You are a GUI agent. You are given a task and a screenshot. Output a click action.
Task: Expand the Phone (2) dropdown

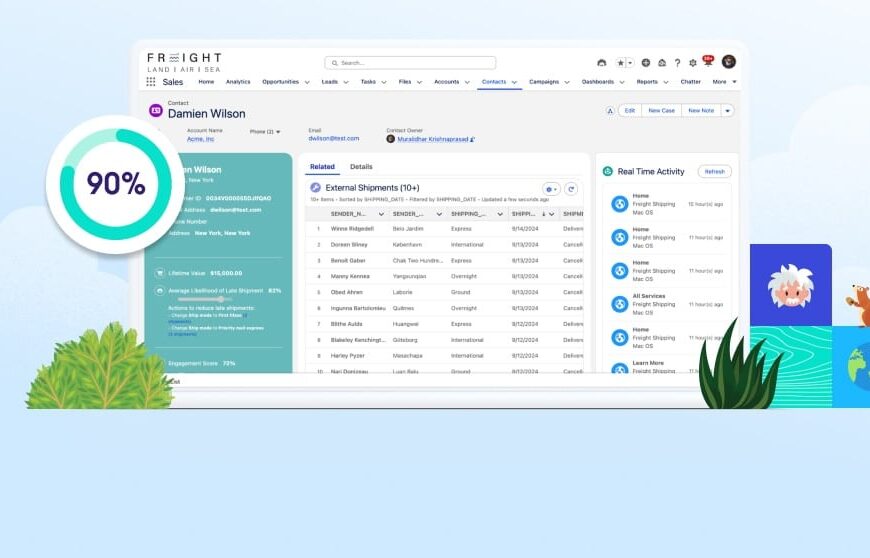[265, 131]
